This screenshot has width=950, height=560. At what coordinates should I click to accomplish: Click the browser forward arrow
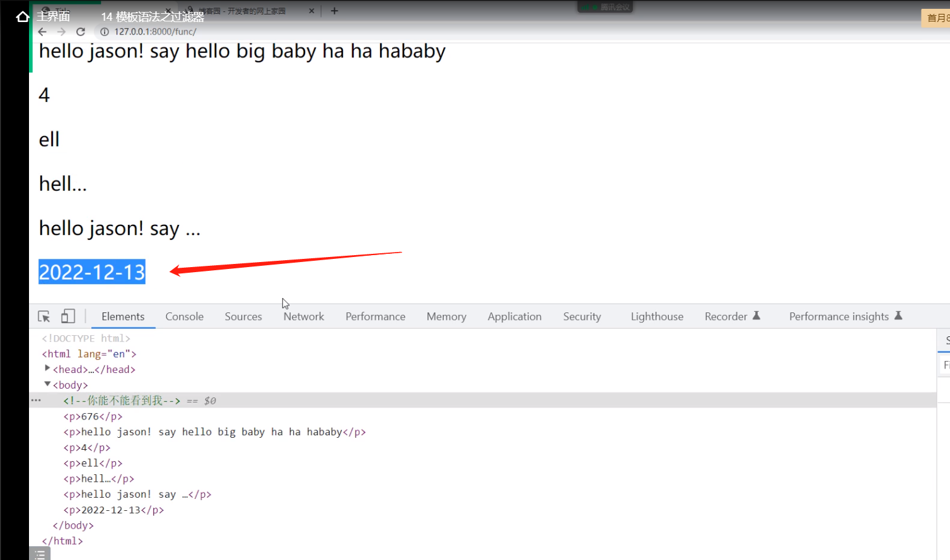[x=61, y=31]
